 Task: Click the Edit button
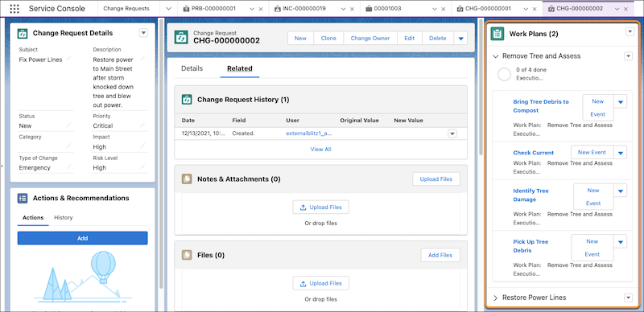click(x=410, y=38)
